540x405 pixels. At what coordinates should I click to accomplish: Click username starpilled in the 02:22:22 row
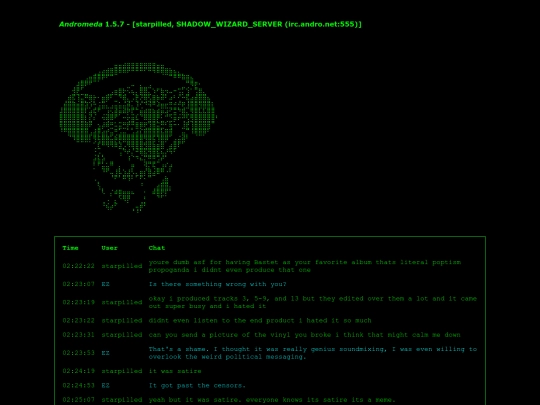[x=122, y=266]
